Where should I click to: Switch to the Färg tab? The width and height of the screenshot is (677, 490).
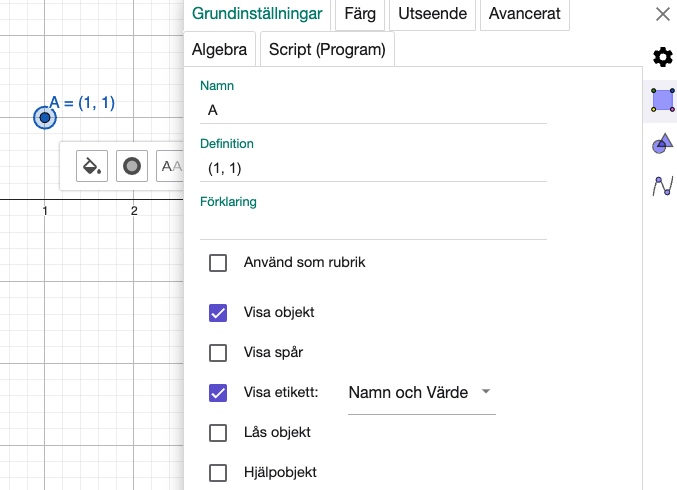(360, 14)
